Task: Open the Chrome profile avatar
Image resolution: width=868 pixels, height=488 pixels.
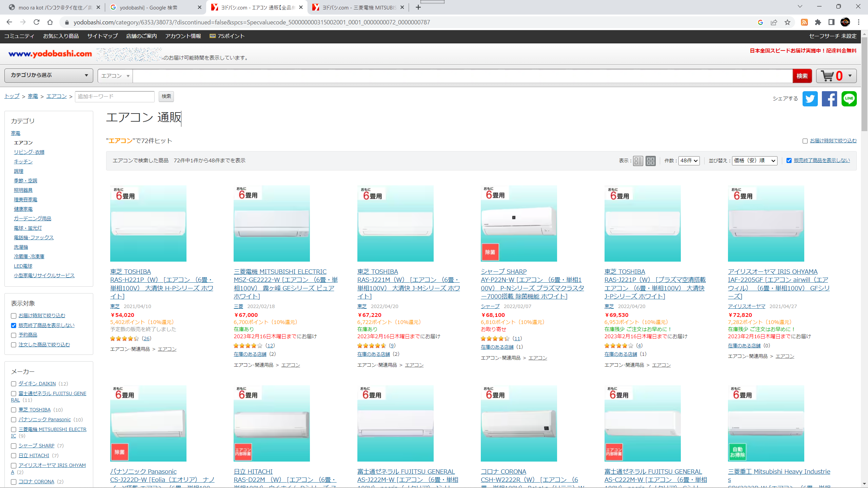Action: tap(845, 22)
